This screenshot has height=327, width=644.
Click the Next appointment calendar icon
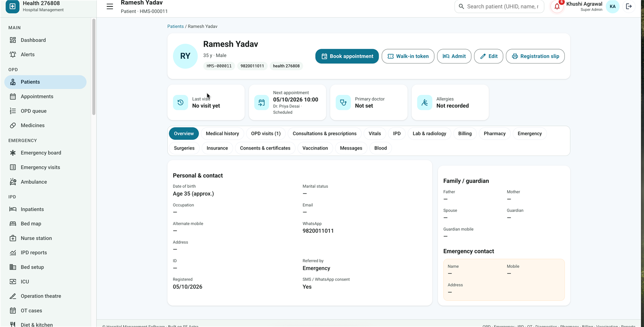pos(262,103)
